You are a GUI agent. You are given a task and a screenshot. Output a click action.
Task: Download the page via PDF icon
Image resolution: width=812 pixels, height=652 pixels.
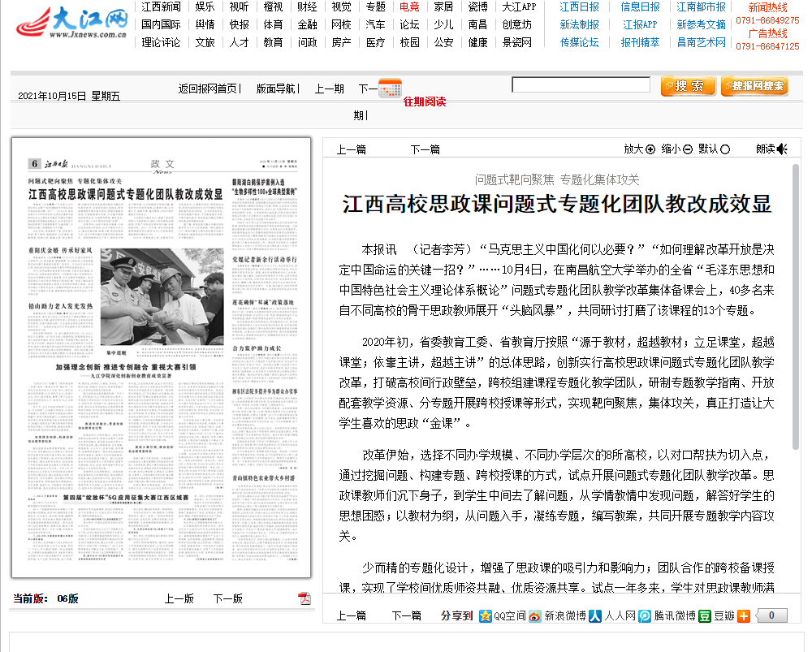coord(305,599)
